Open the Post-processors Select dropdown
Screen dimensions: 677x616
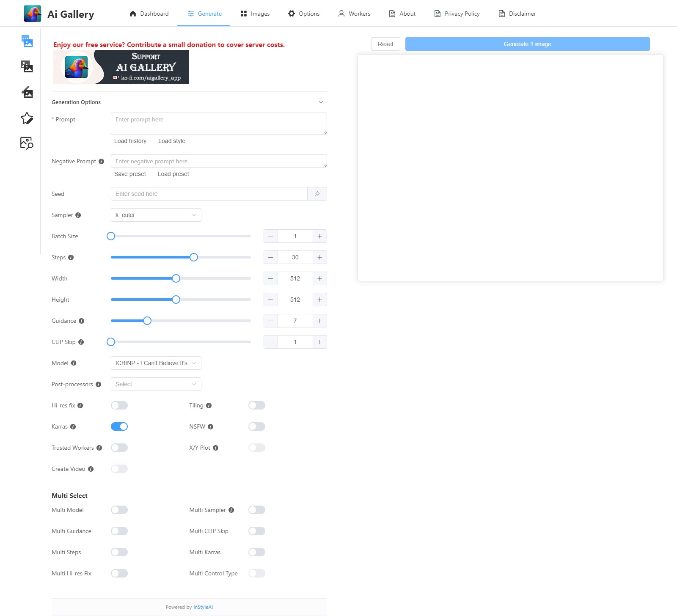click(x=156, y=384)
